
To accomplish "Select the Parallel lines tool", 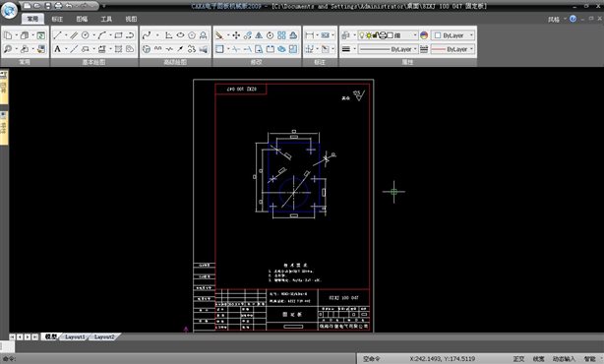I will [74, 35].
